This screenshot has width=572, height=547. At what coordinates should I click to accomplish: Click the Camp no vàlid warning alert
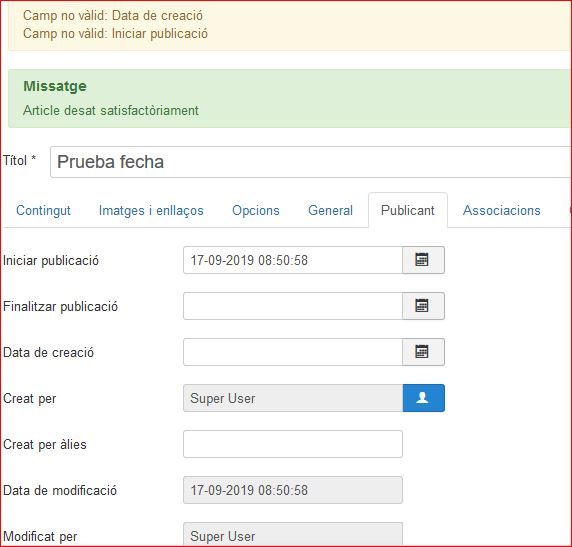pos(290,25)
